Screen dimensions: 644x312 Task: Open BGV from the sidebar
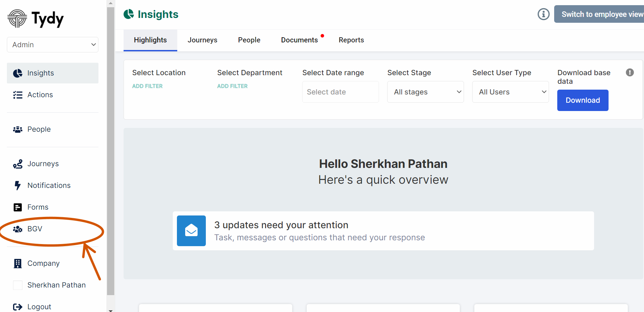point(53,229)
